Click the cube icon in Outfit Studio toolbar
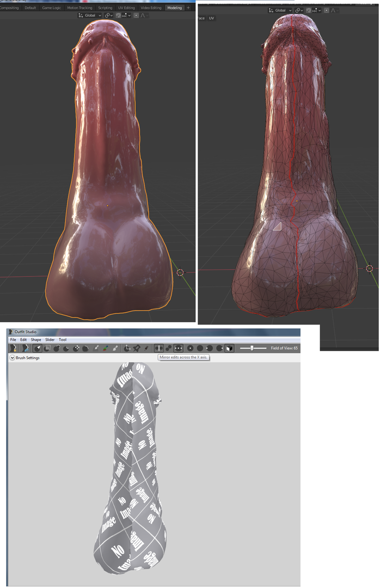Viewport: 380px width, 588px height. tap(229, 348)
